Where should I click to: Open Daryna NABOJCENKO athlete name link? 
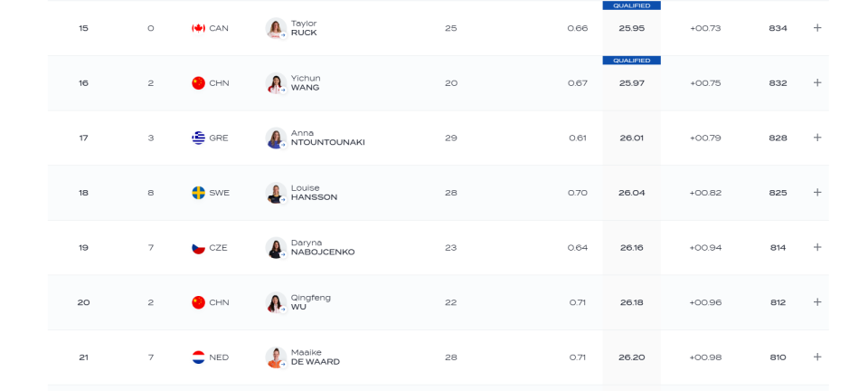(323, 248)
